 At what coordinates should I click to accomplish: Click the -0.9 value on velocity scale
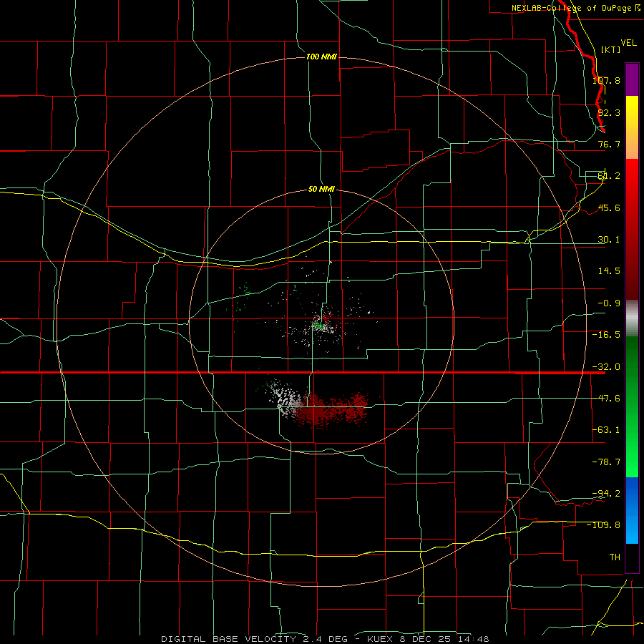tap(609, 303)
